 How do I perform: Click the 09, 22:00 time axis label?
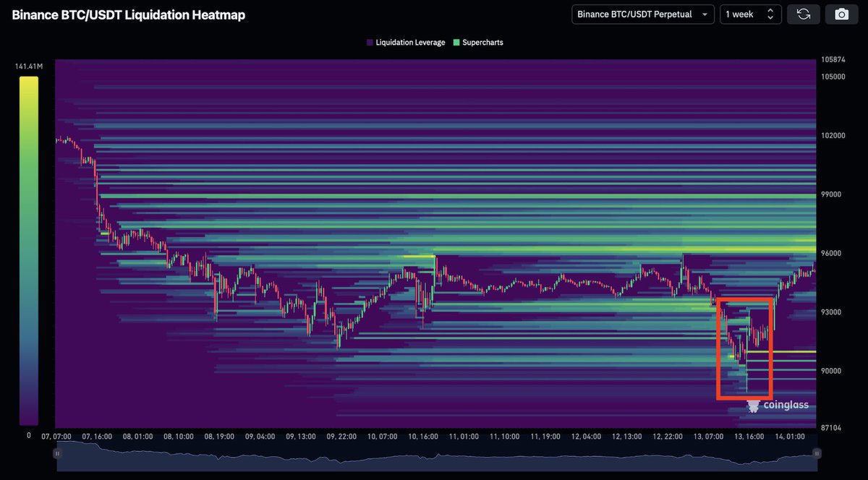(x=341, y=437)
